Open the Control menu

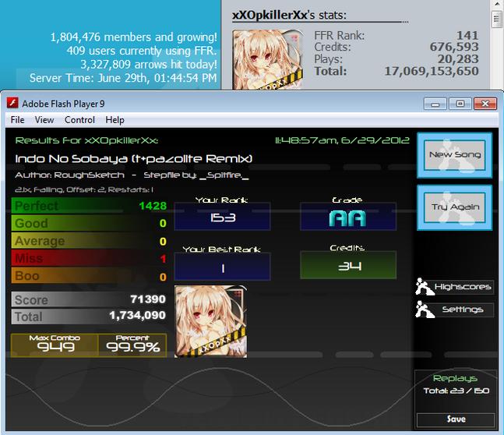pyautogui.click(x=79, y=120)
